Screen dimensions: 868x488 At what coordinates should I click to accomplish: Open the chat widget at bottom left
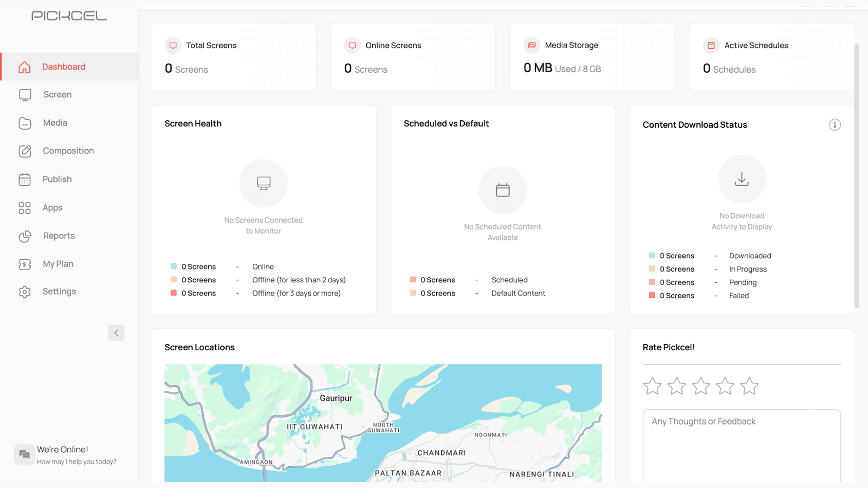pyautogui.click(x=24, y=454)
